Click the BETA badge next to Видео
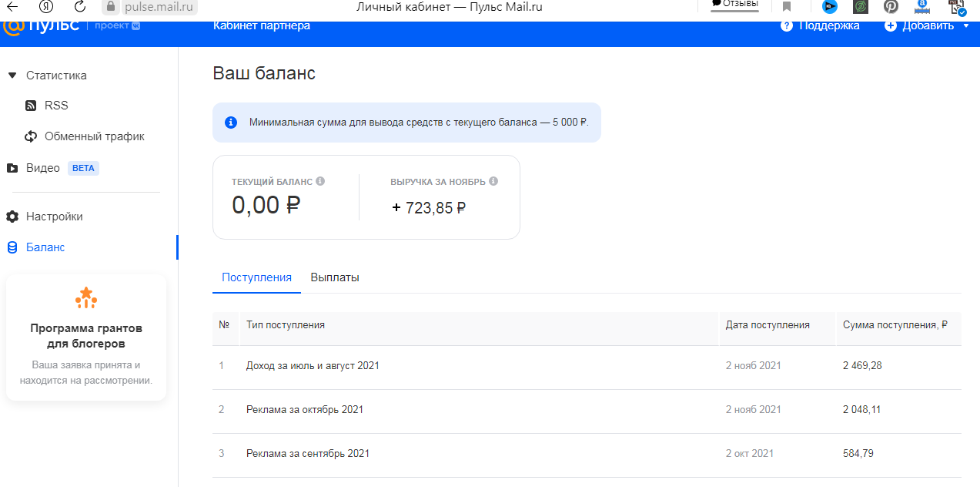This screenshot has width=980, height=487. point(83,168)
